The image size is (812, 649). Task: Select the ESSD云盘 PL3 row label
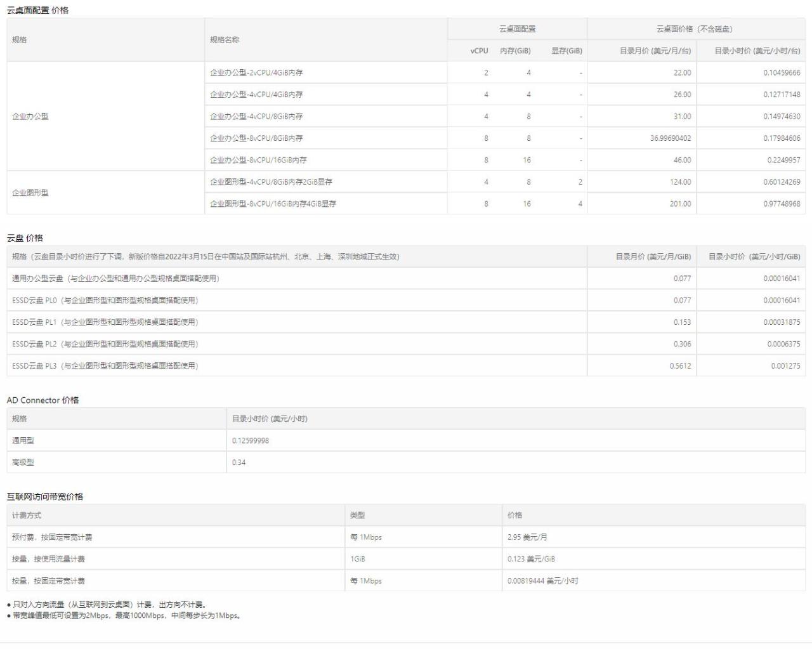pyautogui.click(x=105, y=366)
